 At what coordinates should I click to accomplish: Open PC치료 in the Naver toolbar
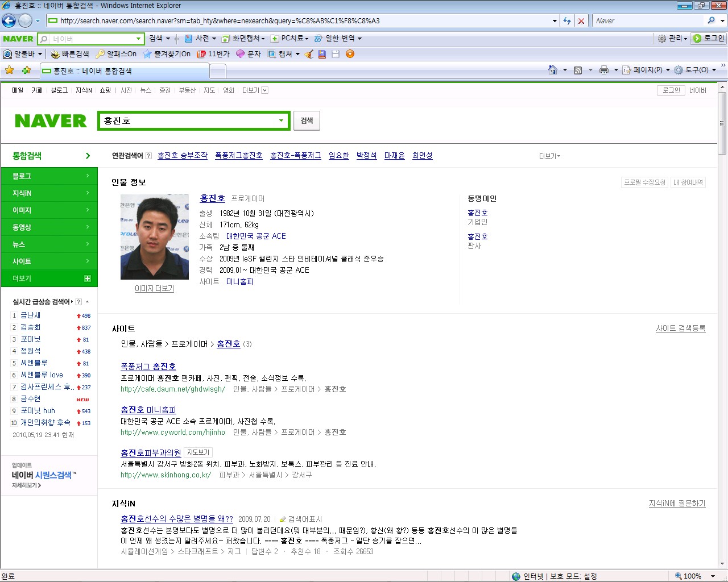(x=290, y=39)
